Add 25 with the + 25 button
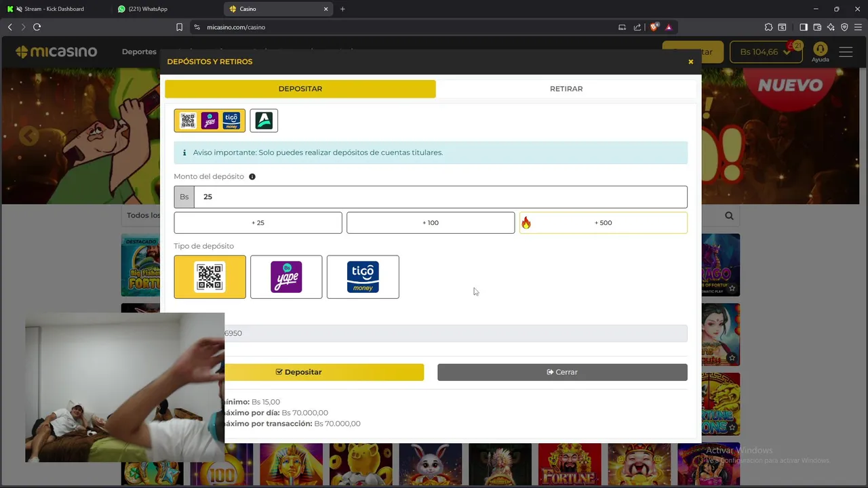 (x=258, y=222)
